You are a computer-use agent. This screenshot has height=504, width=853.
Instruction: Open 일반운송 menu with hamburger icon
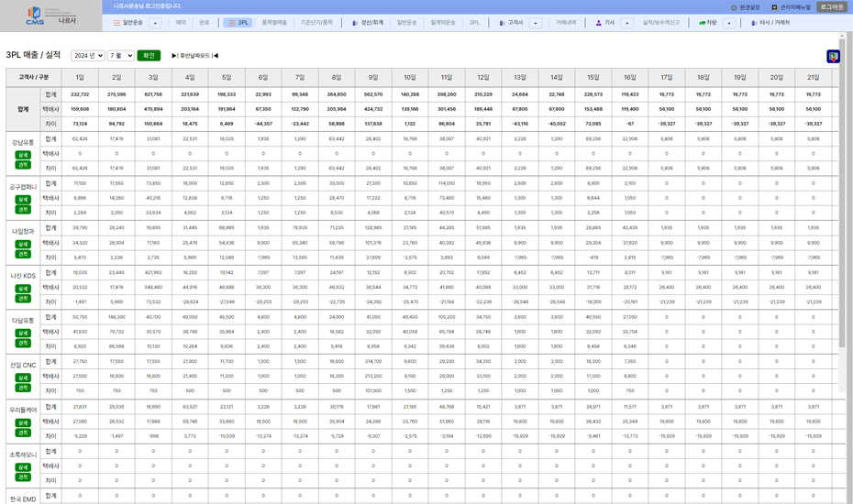(128, 23)
